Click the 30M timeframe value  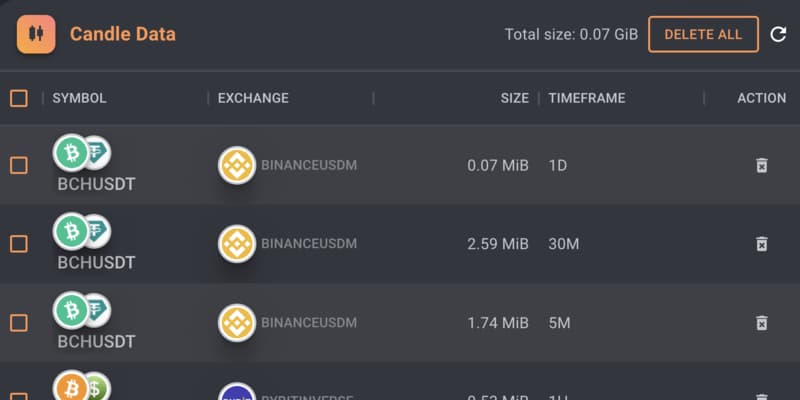tap(564, 244)
